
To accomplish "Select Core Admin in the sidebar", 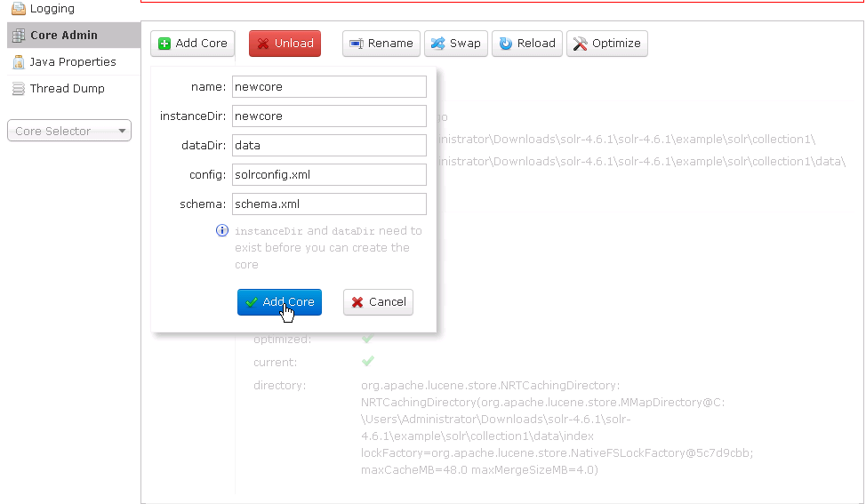I will click(x=63, y=36).
